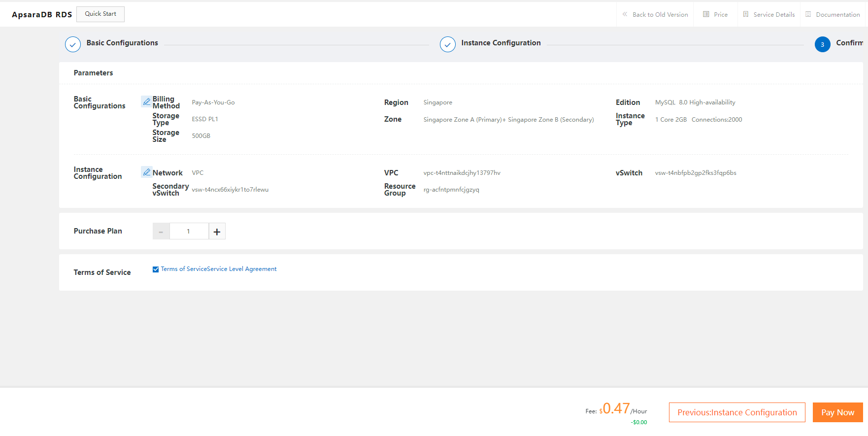Increase purchase quantity with plus button

(217, 232)
